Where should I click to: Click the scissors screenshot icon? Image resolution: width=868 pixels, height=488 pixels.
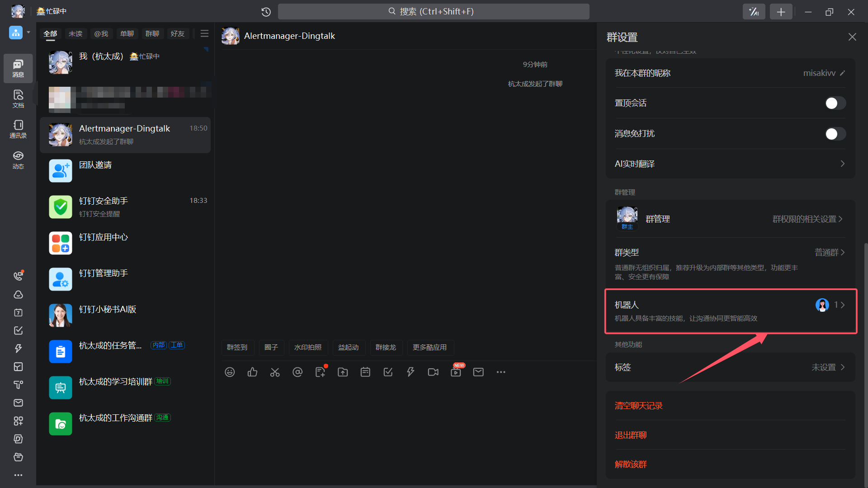pyautogui.click(x=275, y=372)
